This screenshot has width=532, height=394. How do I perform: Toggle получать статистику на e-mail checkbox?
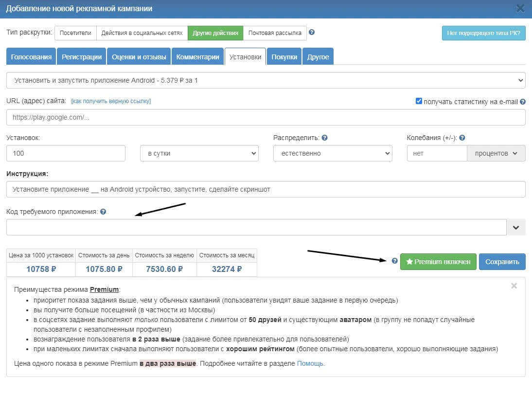click(x=419, y=101)
